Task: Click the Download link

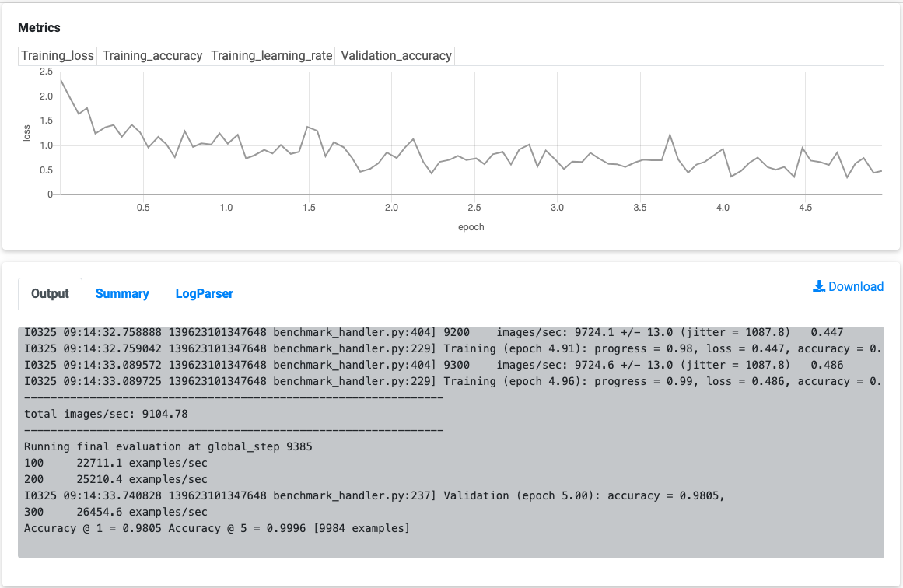Action: [848, 287]
